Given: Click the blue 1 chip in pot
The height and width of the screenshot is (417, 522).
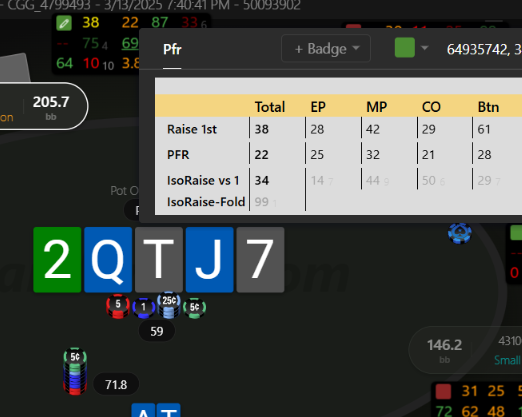Looking at the screenshot, I should click(x=144, y=308).
